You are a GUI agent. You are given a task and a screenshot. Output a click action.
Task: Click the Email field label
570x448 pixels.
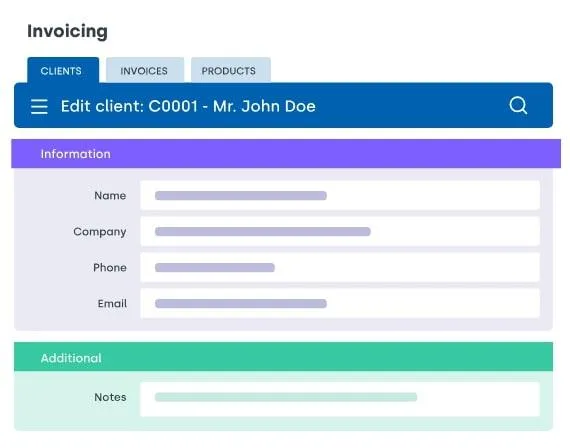[x=112, y=304]
